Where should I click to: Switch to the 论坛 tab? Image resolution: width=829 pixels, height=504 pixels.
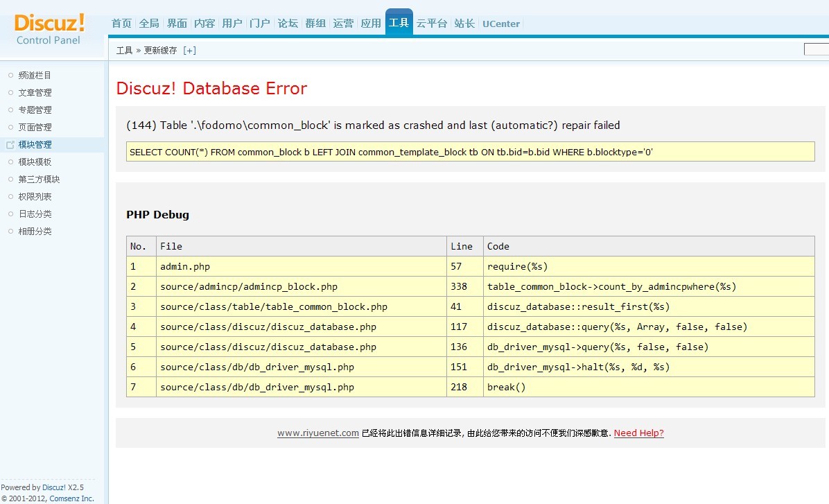tap(288, 24)
